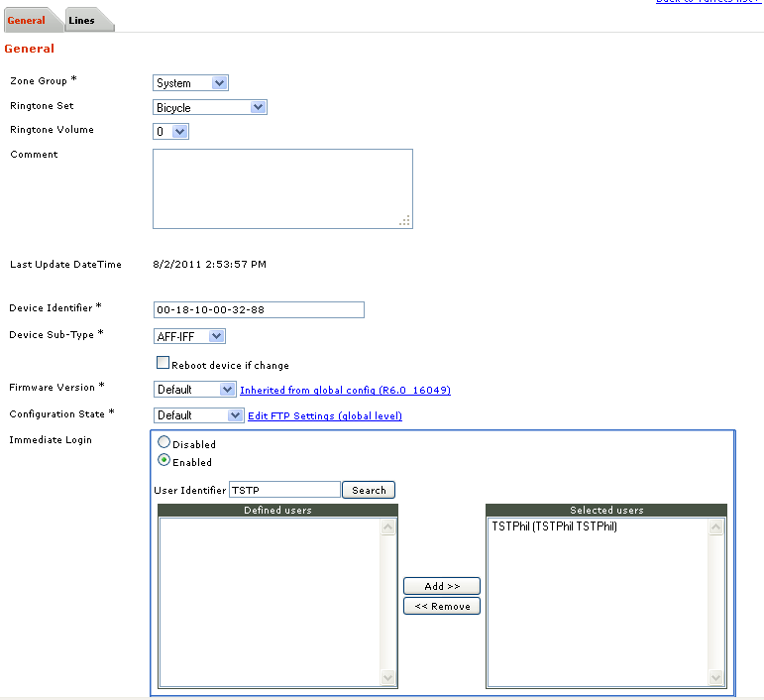Screen dimensions: 764x700
Task: Click Selected users scroll down arrow
Action: coord(715,677)
